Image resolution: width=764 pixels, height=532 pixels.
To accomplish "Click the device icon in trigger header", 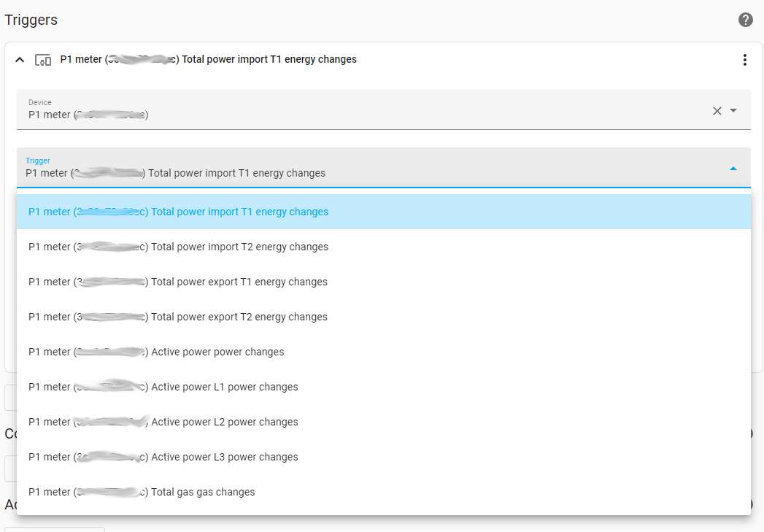I will coord(43,60).
